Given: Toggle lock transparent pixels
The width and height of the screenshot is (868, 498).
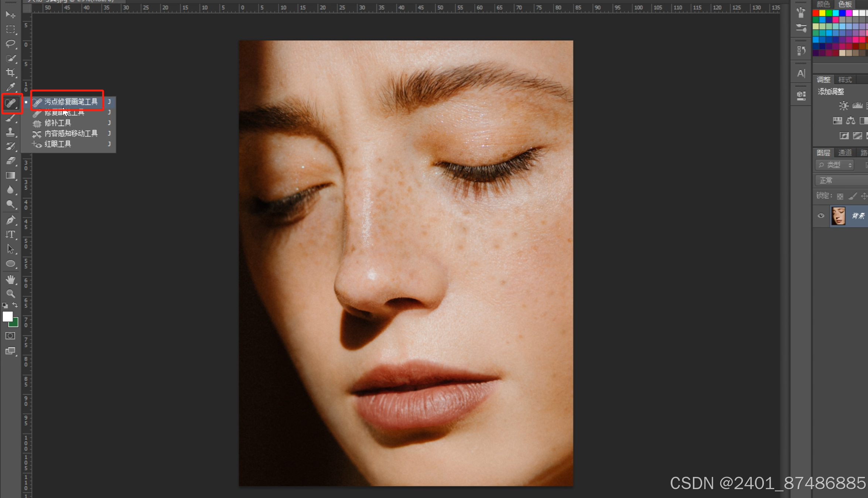Looking at the screenshot, I should [x=840, y=196].
